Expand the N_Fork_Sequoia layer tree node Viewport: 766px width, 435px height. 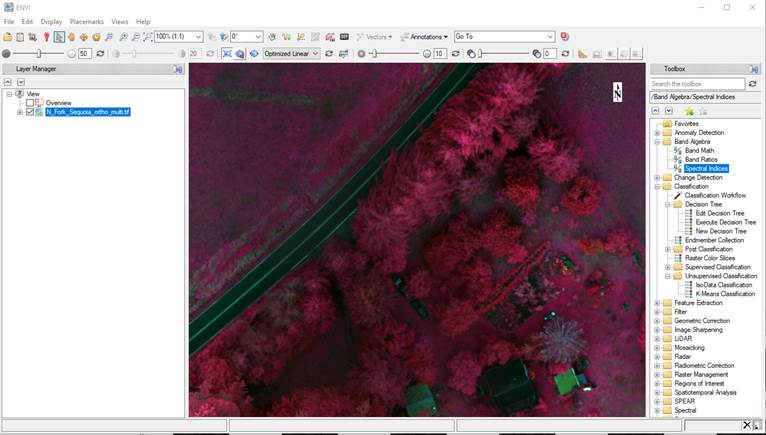[20, 112]
